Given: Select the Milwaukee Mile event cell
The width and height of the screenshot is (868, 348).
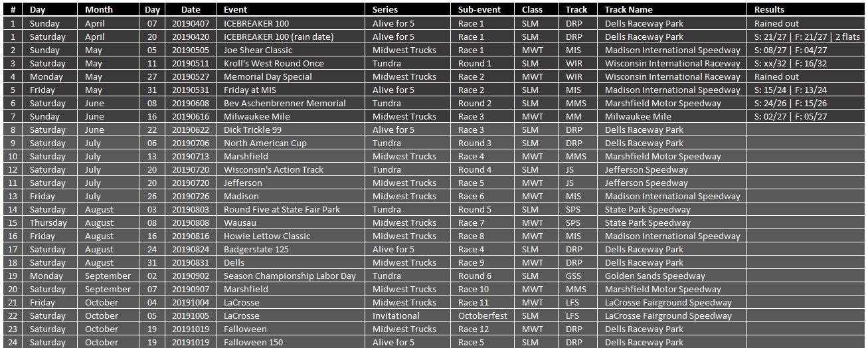Looking at the screenshot, I should click(294, 116).
